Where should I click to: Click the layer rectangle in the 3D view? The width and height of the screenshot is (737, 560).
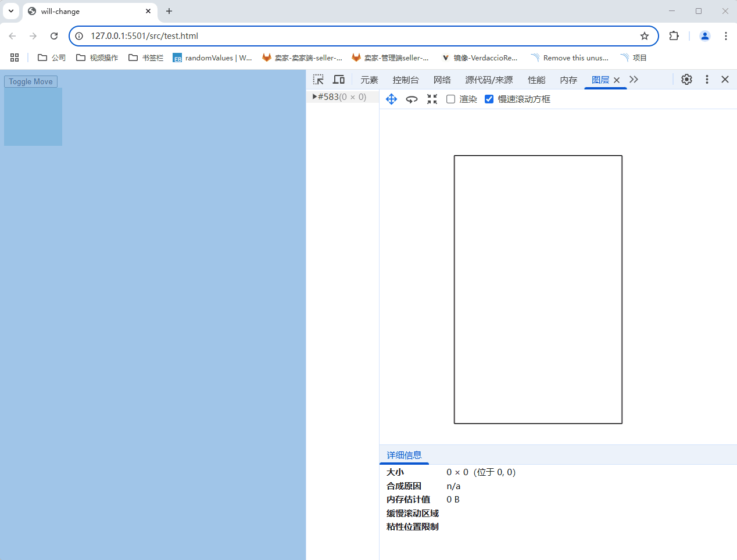pyautogui.click(x=538, y=289)
